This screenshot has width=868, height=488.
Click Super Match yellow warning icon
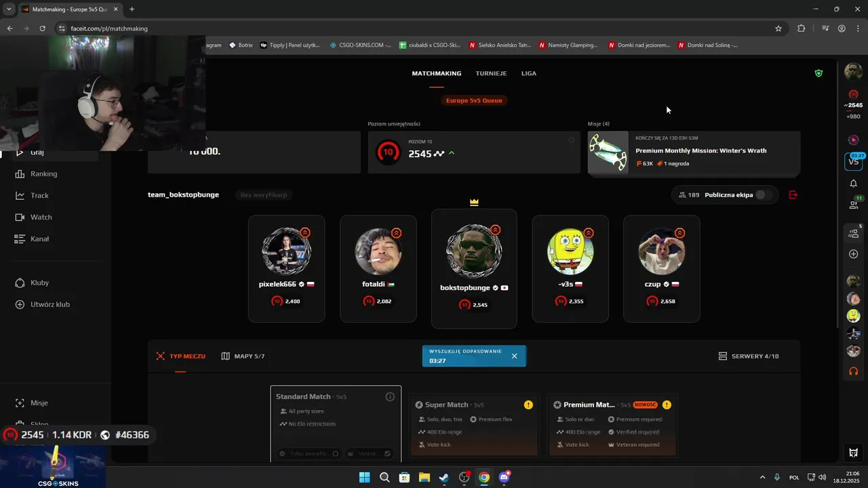(528, 405)
